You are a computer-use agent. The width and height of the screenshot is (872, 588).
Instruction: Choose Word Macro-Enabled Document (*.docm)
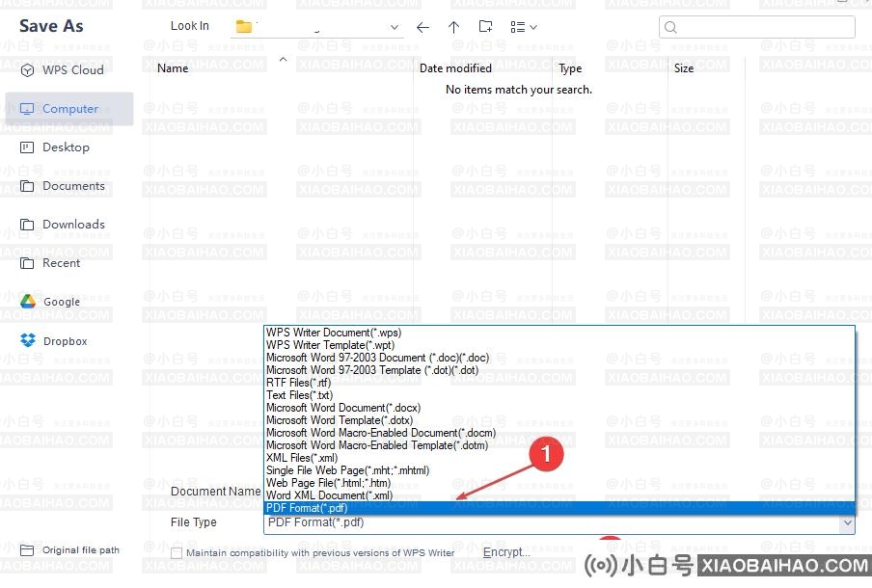point(559,433)
